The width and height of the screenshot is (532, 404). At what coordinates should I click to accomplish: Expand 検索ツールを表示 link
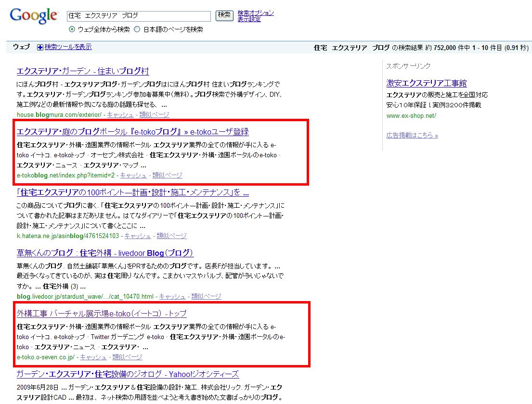(68, 47)
